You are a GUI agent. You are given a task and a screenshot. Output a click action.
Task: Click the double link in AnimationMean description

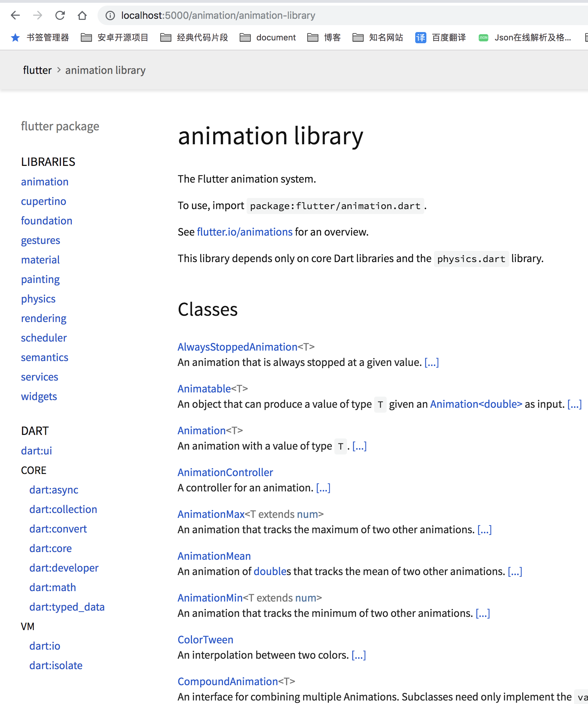[x=270, y=571]
